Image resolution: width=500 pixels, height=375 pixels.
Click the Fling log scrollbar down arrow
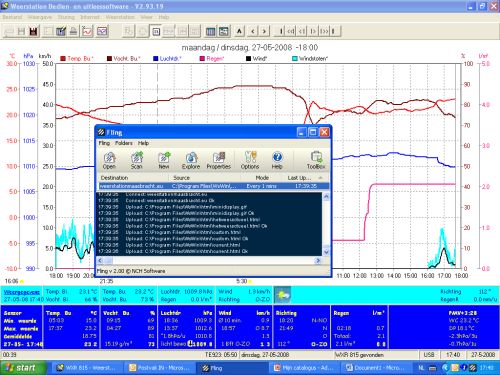[x=326, y=252]
